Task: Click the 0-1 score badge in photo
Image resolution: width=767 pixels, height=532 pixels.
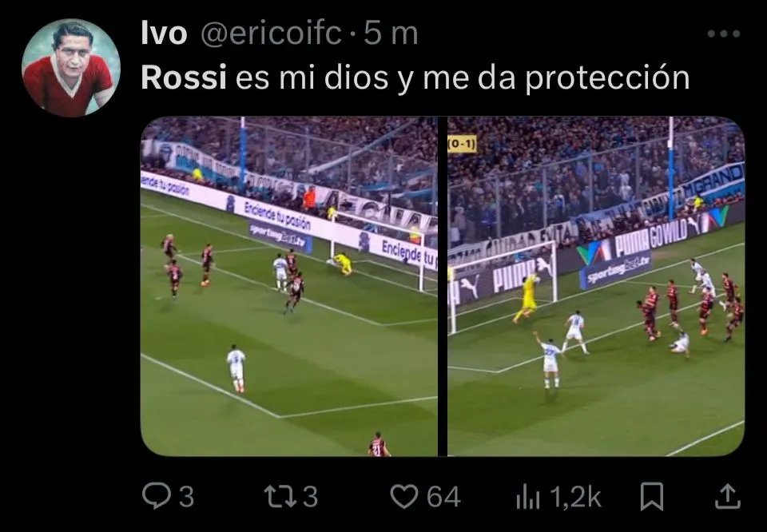Action: (x=462, y=145)
